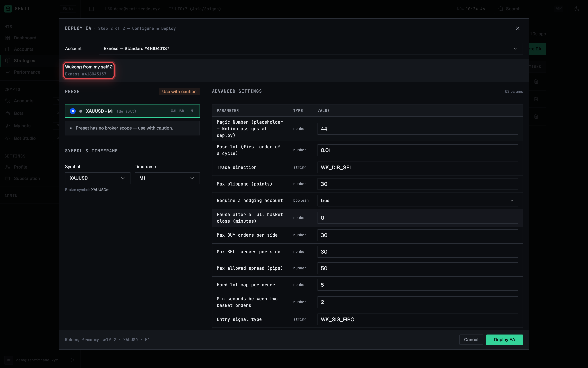Click the Performance chart icon
The image size is (588, 368).
click(8, 72)
